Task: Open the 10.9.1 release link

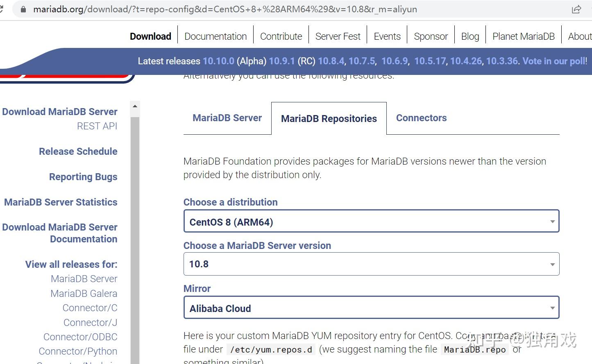Action: click(x=281, y=61)
